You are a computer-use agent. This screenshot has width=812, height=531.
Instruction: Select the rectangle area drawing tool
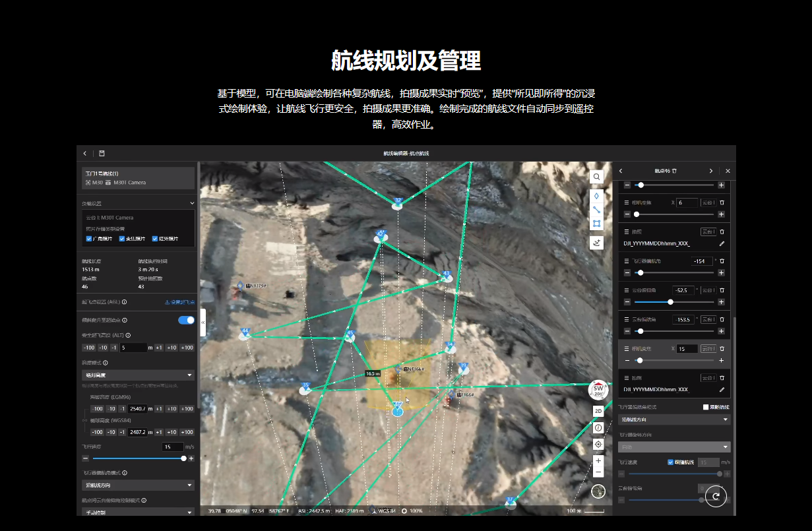596,224
